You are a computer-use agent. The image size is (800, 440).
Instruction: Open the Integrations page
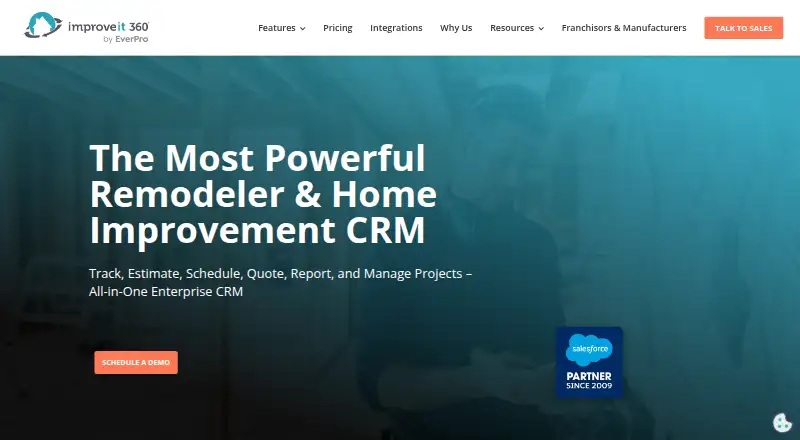pos(396,28)
